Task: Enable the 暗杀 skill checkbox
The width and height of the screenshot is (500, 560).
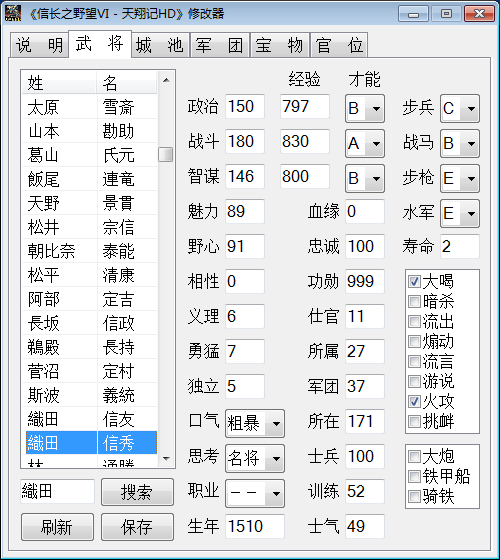Action: (414, 301)
